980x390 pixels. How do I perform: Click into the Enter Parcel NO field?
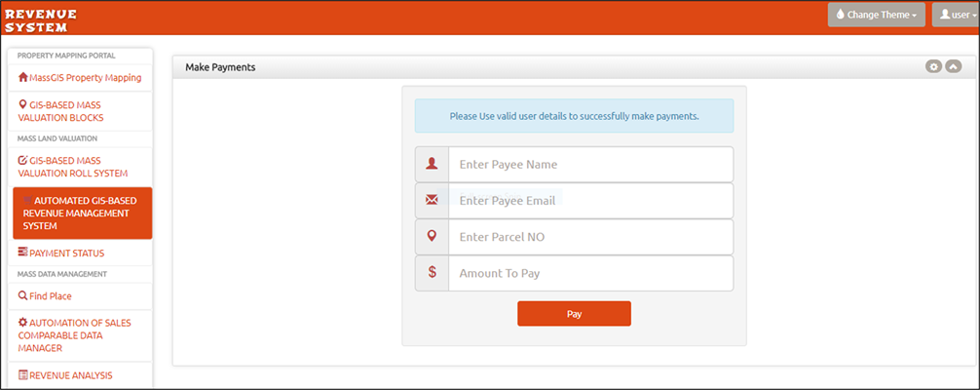click(589, 237)
